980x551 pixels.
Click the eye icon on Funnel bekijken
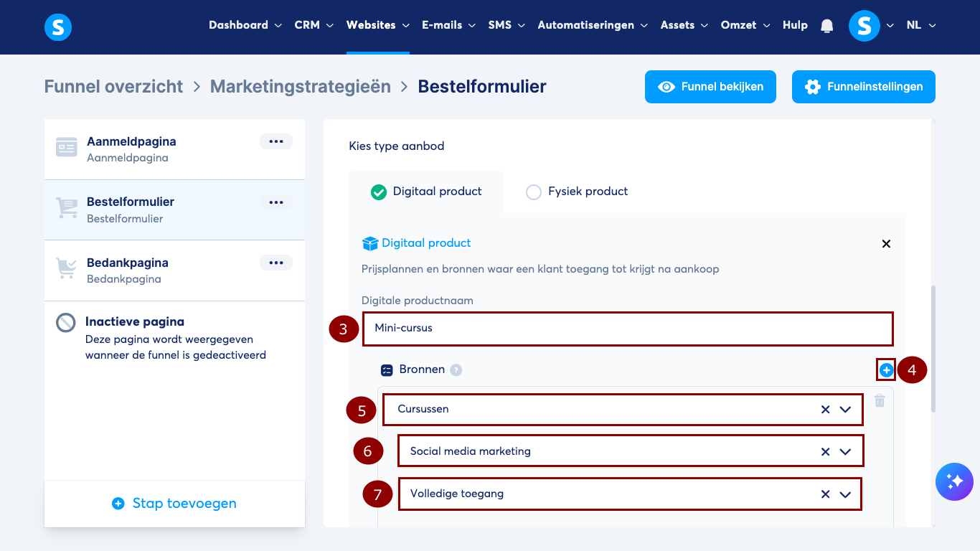(666, 87)
